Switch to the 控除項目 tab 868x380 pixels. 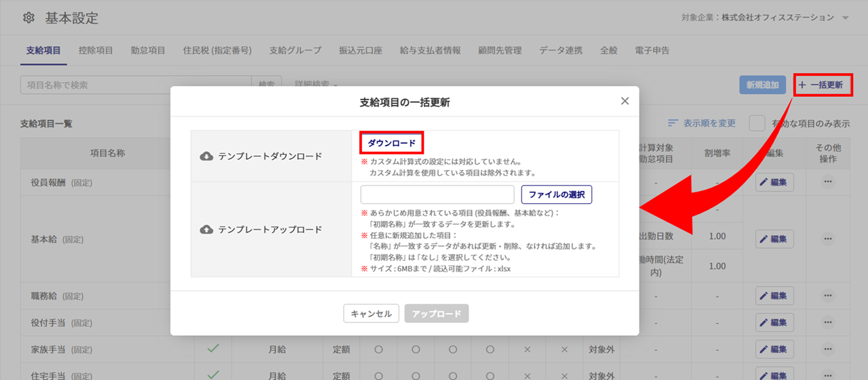pos(96,50)
